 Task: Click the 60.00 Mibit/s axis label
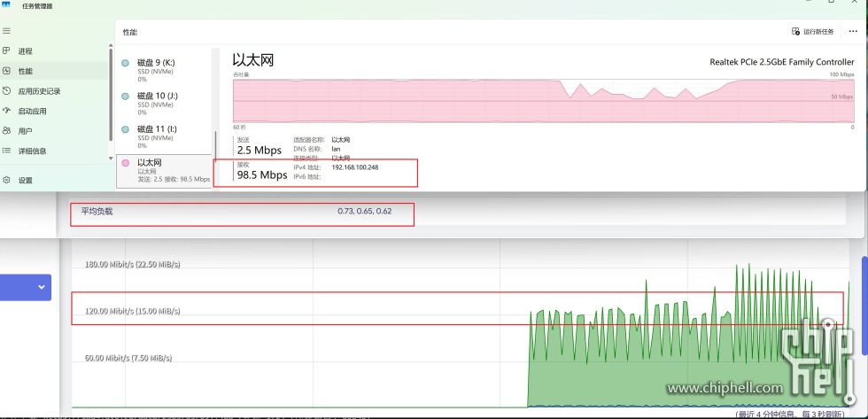(x=128, y=358)
